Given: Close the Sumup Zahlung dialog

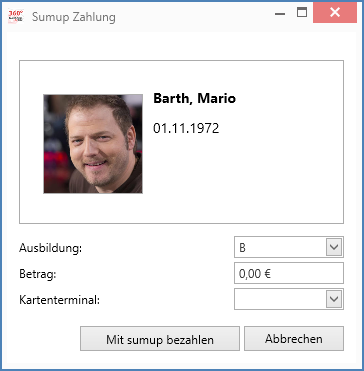Looking at the screenshot, I should 335,13.
